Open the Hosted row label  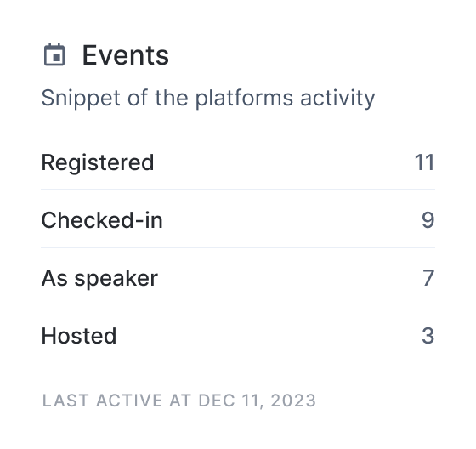(x=79, y=336)
